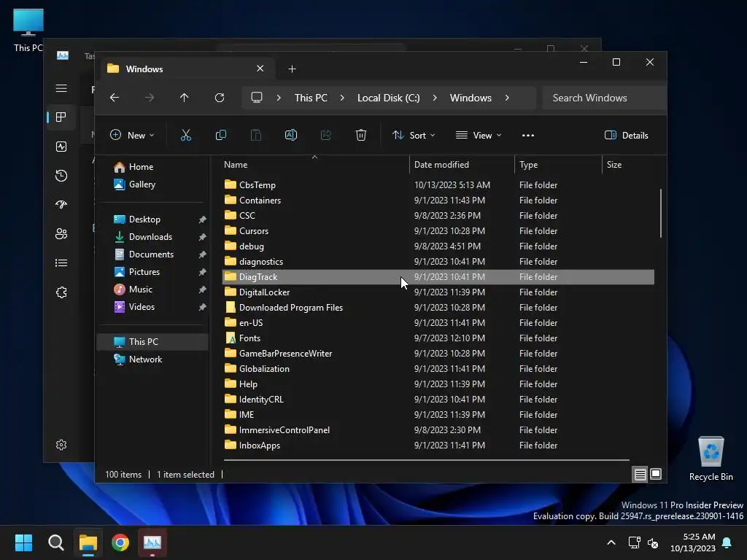Open Task Manager Settings gear
This screenshot has height=560, width=747.
point(61,445)
